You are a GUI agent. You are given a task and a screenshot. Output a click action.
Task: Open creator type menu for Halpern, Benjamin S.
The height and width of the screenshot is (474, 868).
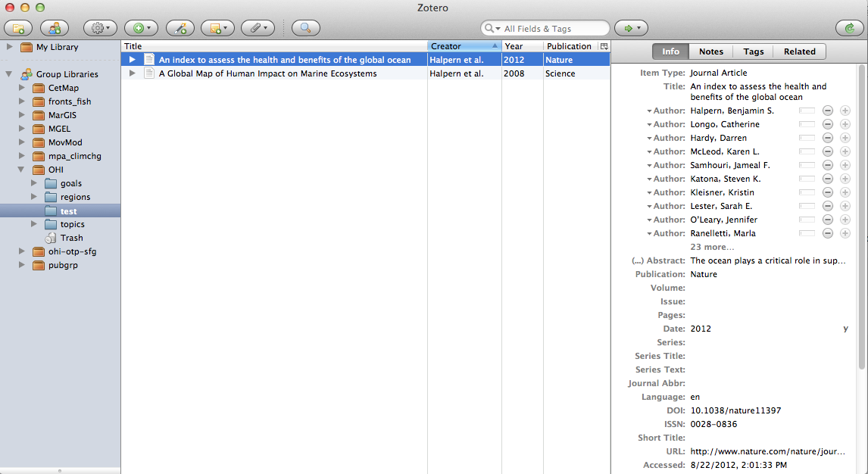click(666, 111)
